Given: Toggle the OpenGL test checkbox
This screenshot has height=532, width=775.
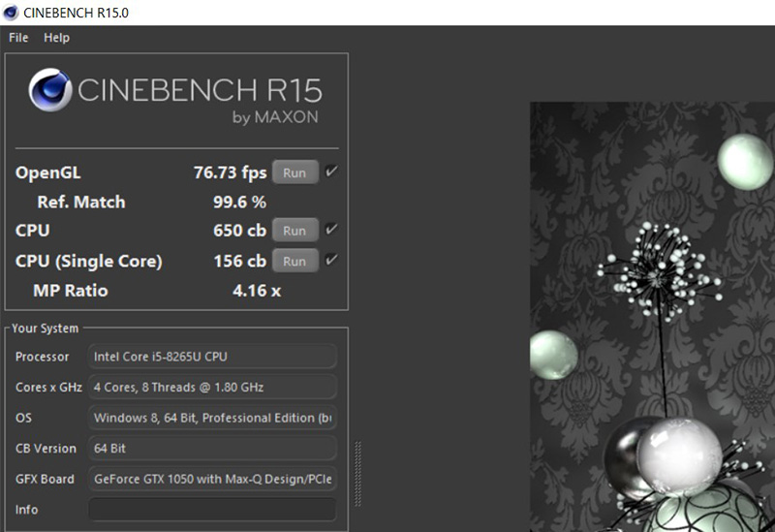Looking at the screenshot, I should coord(331,172).
